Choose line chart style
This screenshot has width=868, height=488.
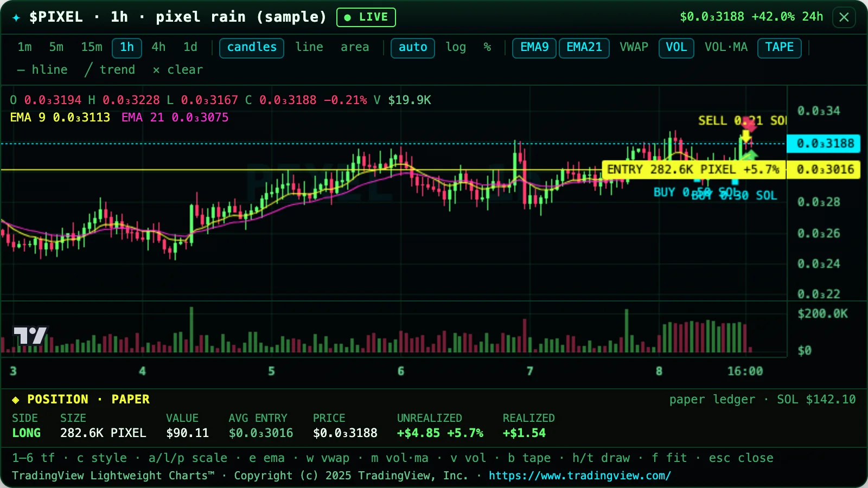pos(309,47)
